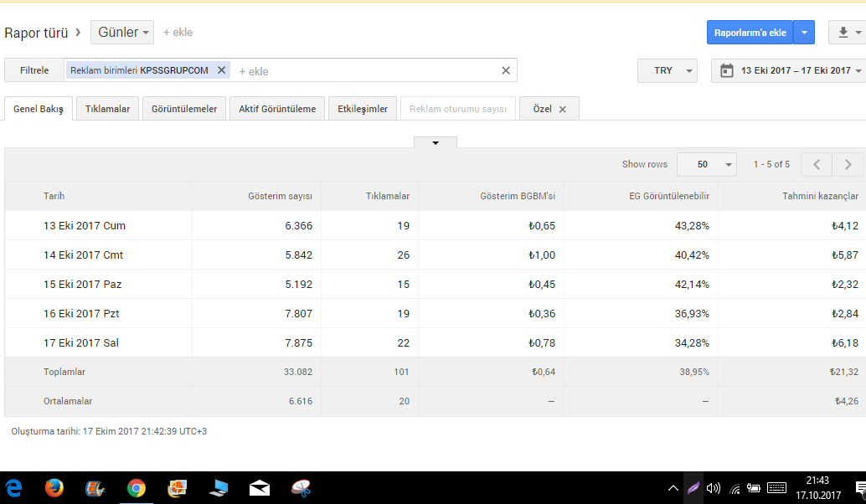Click the battery power tray icon
Image resolution: width=866 pixels, height=504 pixels.
coord(753,488)
